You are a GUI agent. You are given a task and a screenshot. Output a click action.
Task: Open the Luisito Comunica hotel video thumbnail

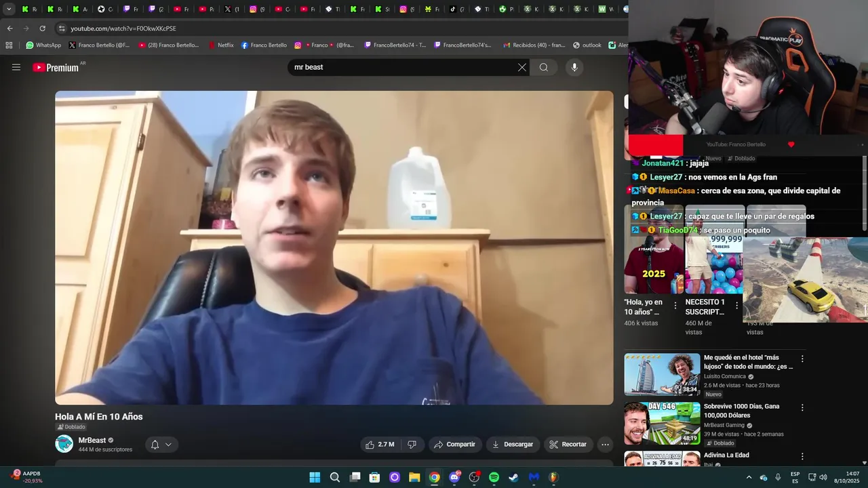(x=662, y=374)
